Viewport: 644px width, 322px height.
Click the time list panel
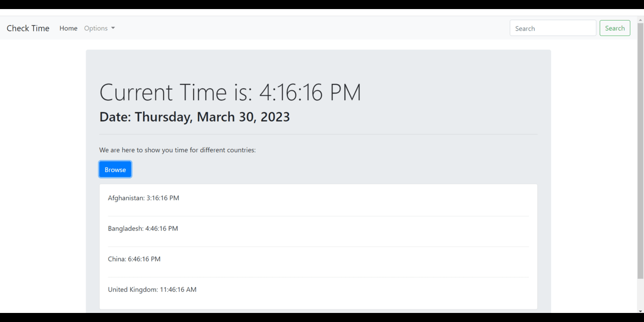point(318,247)
